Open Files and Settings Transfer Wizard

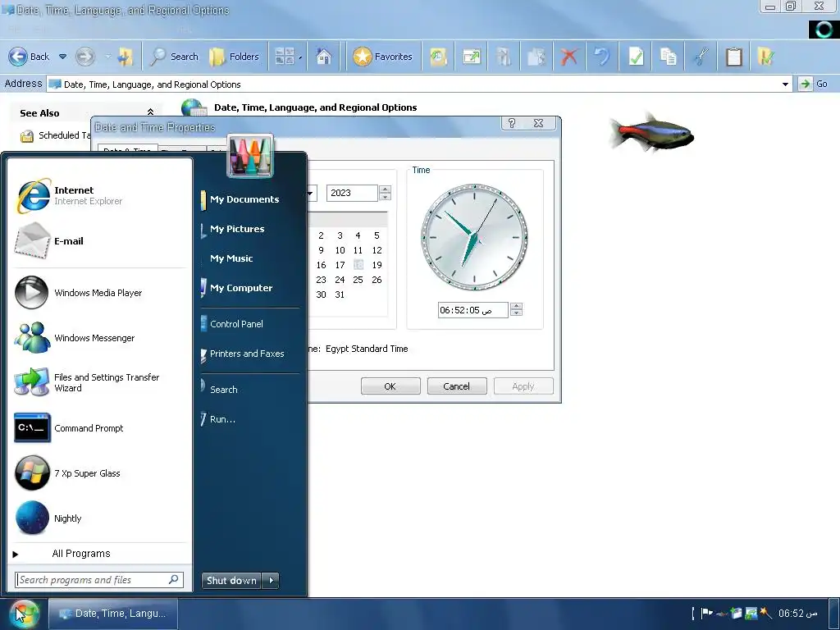click(99, 382)
